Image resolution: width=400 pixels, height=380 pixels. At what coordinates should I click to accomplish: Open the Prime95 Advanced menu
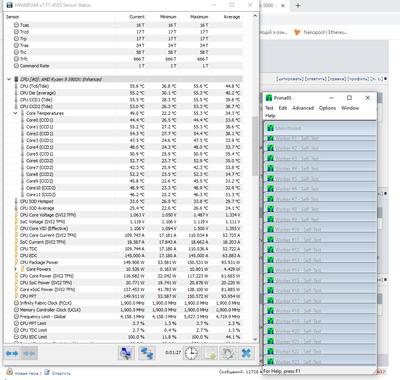click(303, 108)
